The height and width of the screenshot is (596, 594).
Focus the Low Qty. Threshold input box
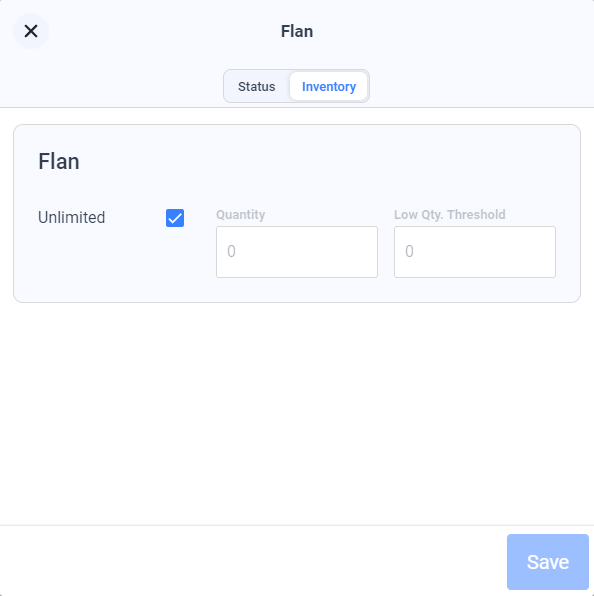475,252
